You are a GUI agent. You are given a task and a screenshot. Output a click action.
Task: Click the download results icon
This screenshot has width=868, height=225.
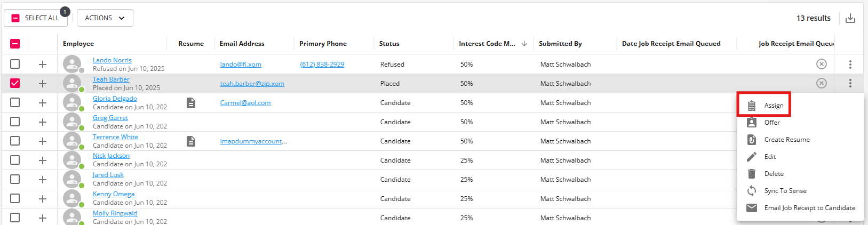click(850, 18)
